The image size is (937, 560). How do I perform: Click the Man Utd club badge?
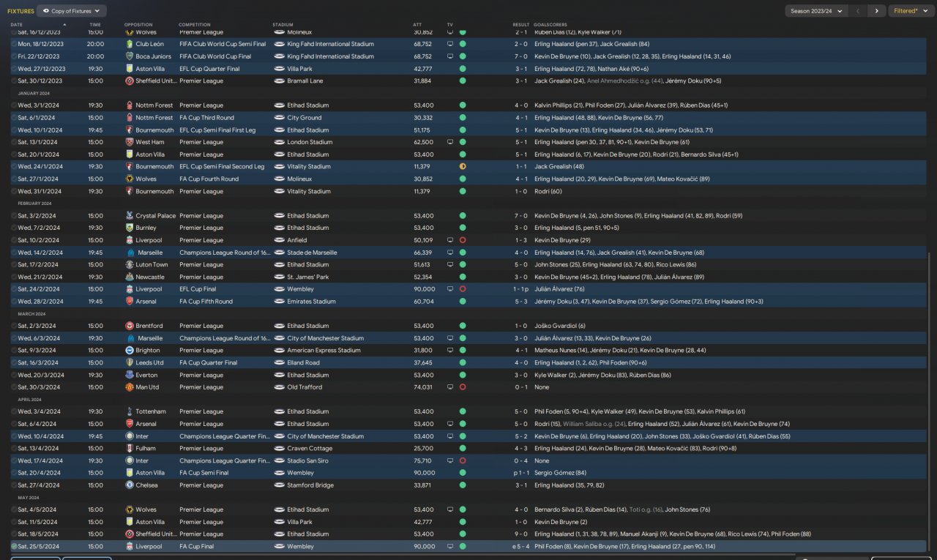pos(130,387)
